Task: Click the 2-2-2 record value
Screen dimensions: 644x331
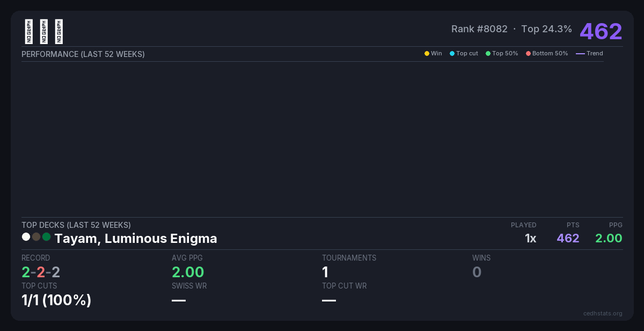Action: 41,272
